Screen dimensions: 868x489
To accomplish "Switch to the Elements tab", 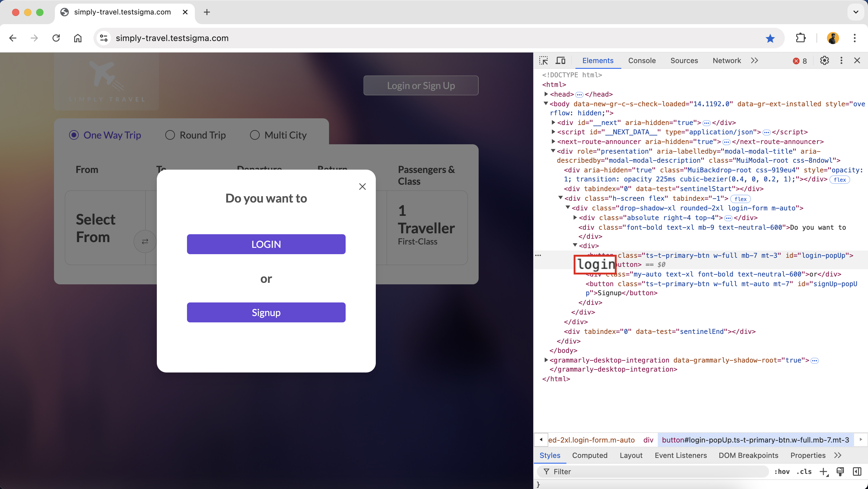I will click(x=598, y=61).
